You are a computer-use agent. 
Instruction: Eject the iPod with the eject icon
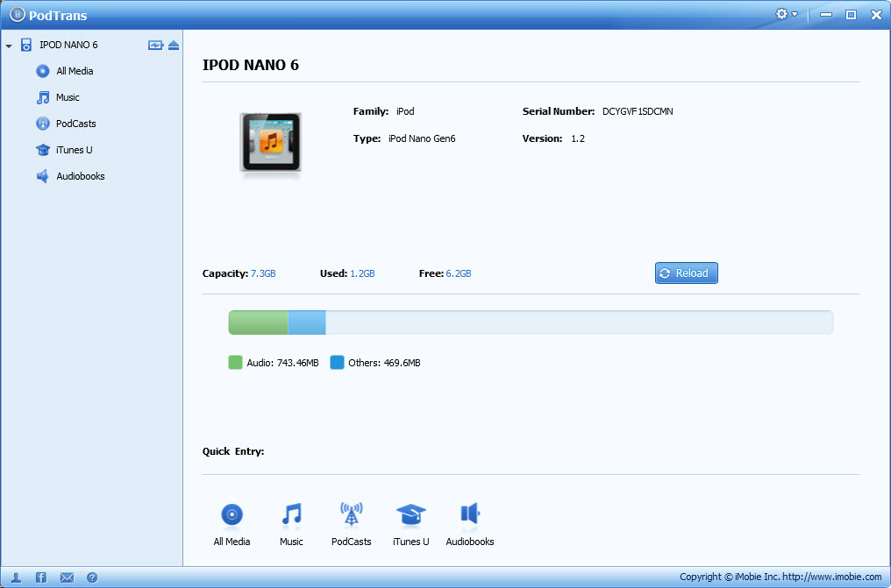pos(174,45)
